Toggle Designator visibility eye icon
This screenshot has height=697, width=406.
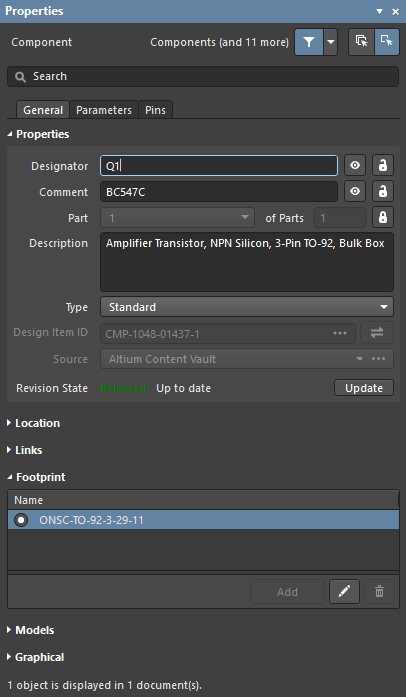tap(354, 166)
